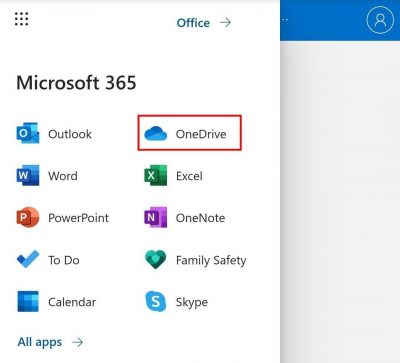Click the Calendar app icon
Screen dimensions: 400x363
[28, 301]
